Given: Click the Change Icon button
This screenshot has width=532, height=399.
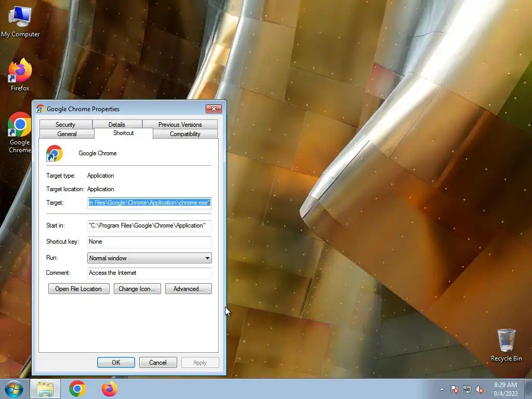Looking at the screenshot, I should pos(137,289).
